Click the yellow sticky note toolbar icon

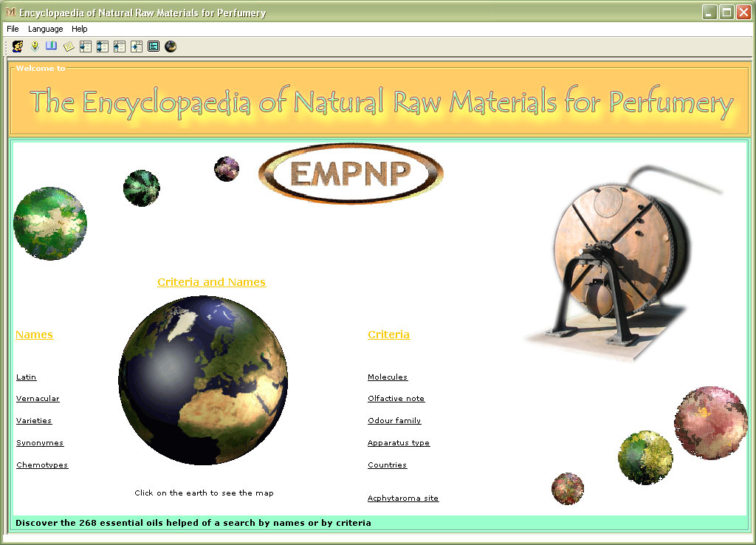(69, 47)
